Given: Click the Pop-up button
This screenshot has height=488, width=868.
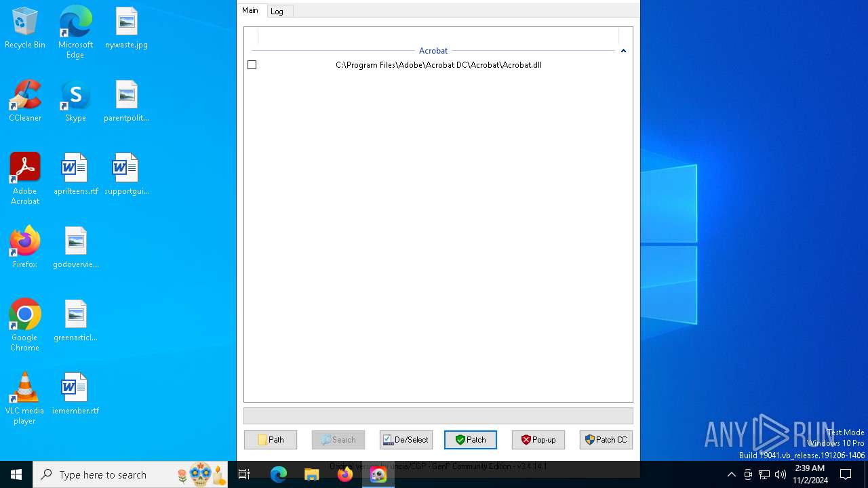Looking at the screenshot, I should click(538, 440).
